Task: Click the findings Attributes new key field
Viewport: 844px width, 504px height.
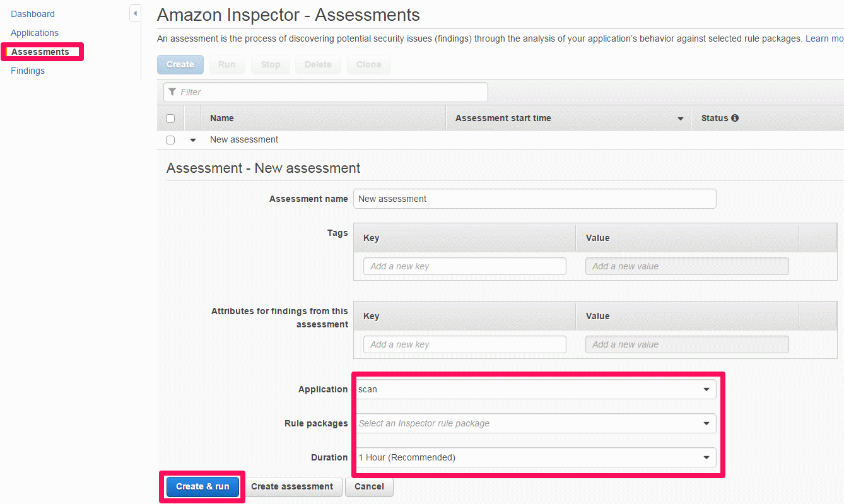Action: click(465, 344)
